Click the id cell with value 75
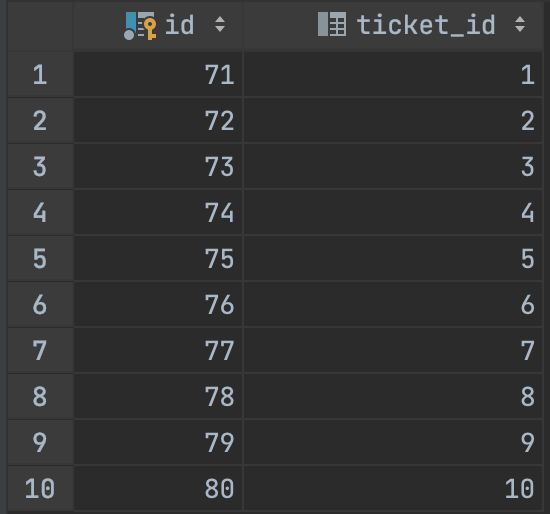 [158, 258]
